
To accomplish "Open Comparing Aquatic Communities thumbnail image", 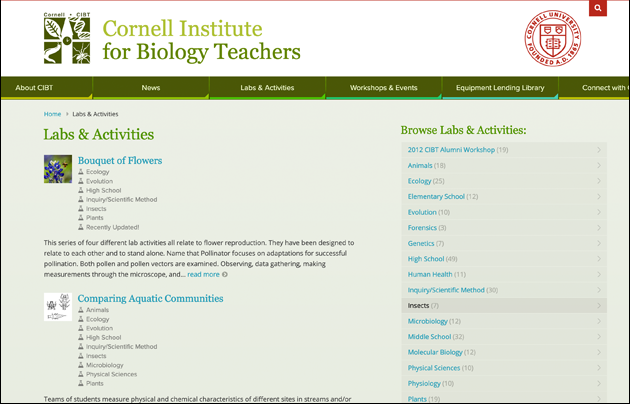I will (x=58, y=307).
